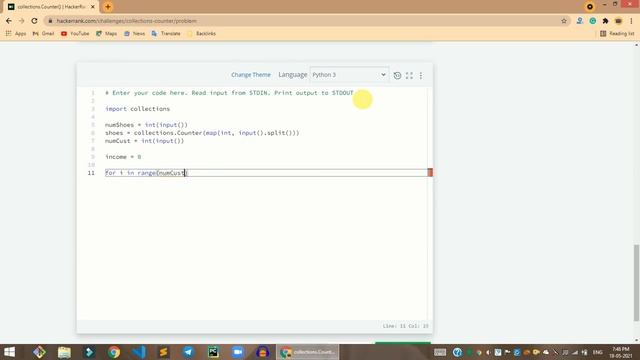Open PyCharm from the taskbar
640x360 pixels.
pos(213,352)
